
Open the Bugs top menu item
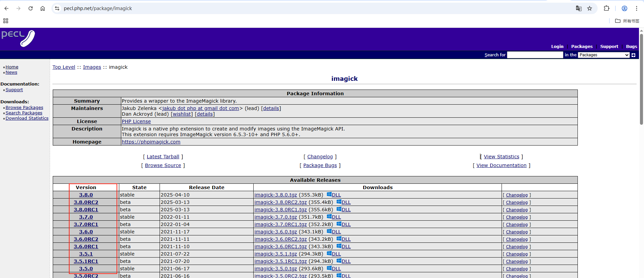point(631,47)
